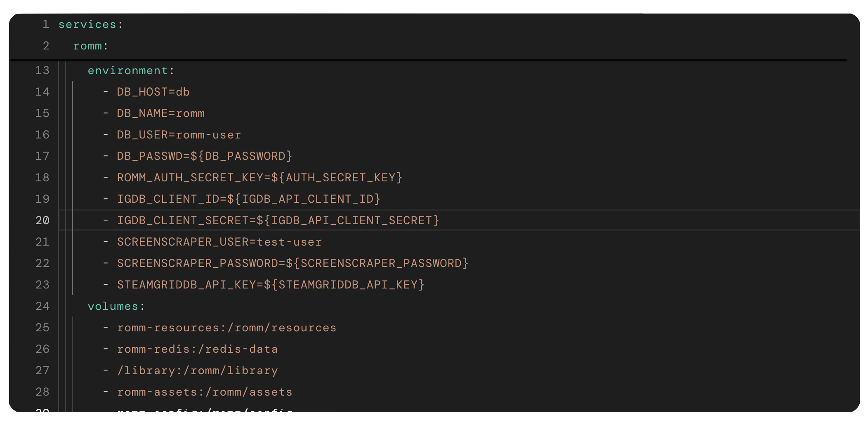
Task: Select the 'environment:' key
Action: coord(131,70)
